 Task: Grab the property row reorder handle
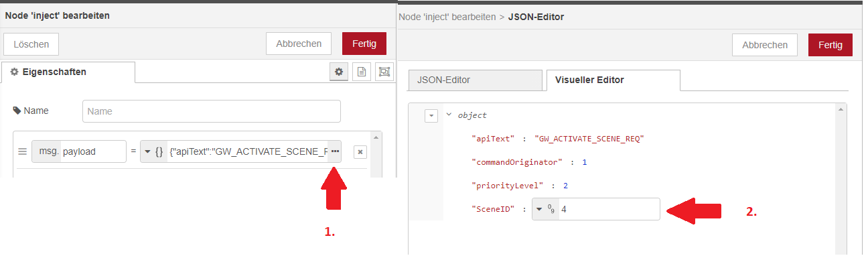[22, 151]
